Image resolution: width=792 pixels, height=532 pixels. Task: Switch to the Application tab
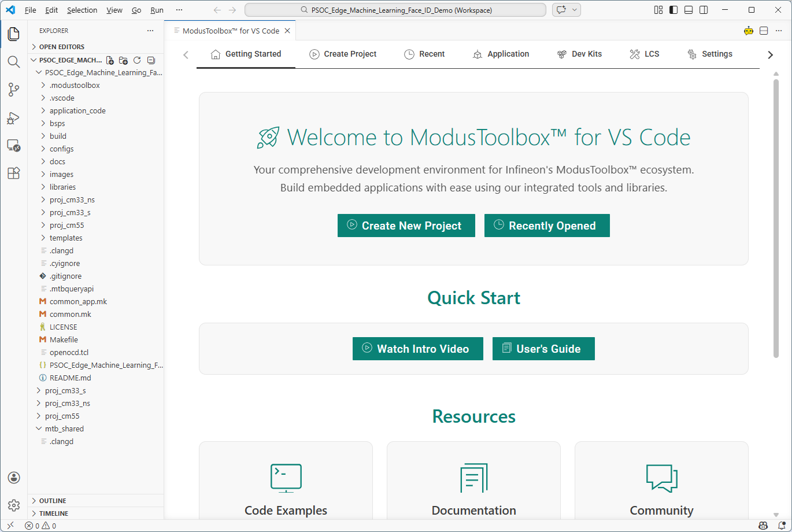click(501, 54)
